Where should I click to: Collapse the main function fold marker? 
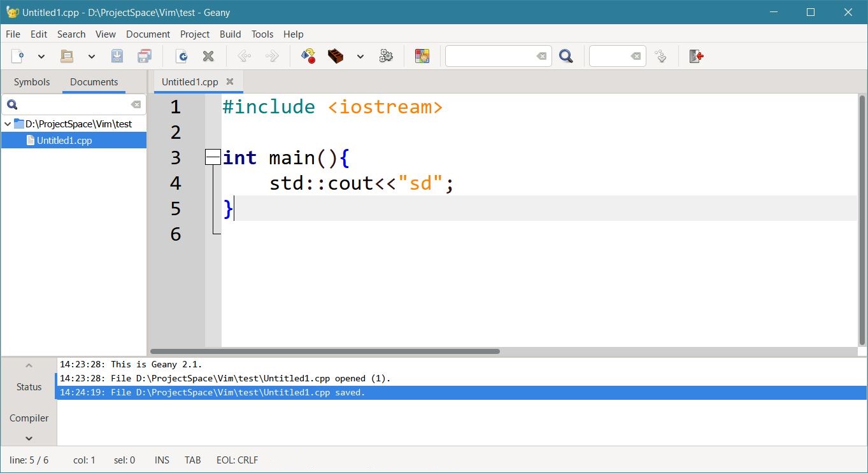pos(213,157)
